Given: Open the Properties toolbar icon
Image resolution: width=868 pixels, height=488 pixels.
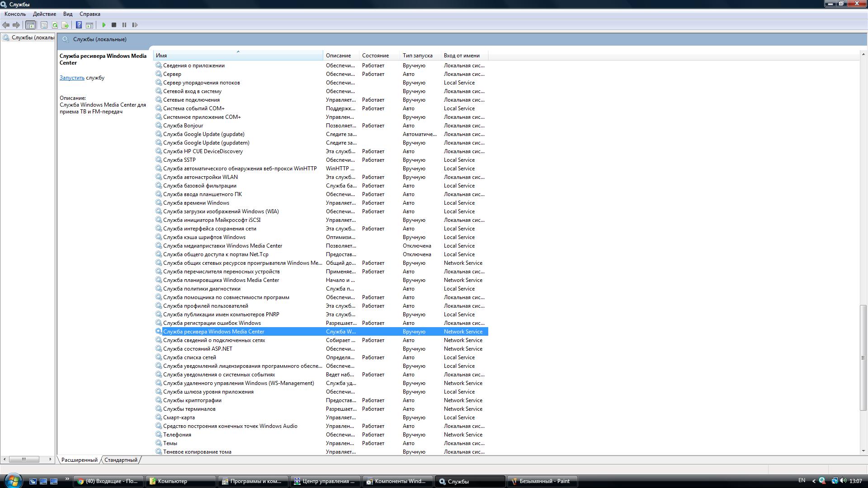Looking at the screenshot, I should 44,25.
